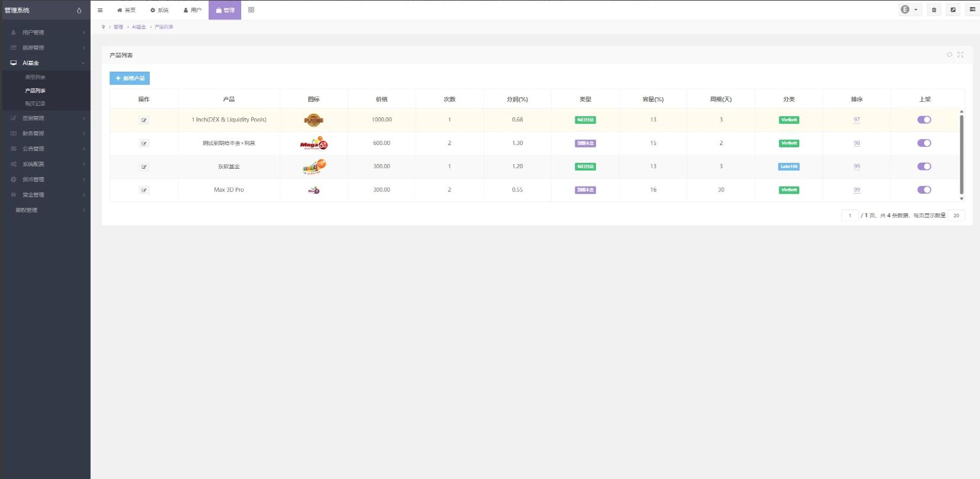Disable 上架 switch for Max 3D Pro

point(924,190)
